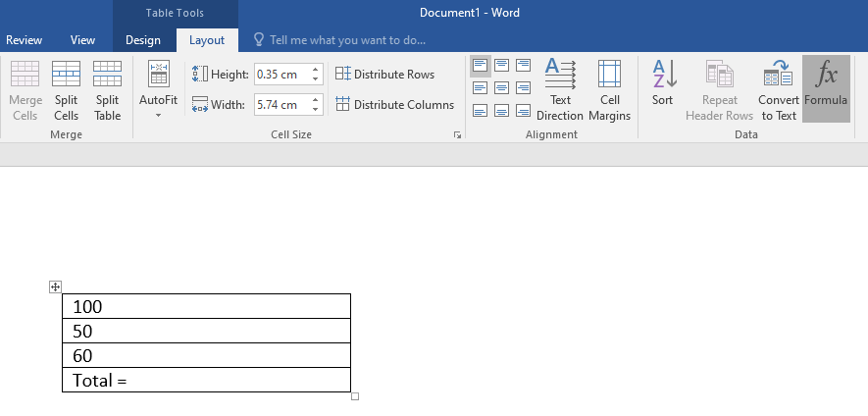The image size is (868, 416).
Task: Click the Sort icon
Action: point(662,87)
